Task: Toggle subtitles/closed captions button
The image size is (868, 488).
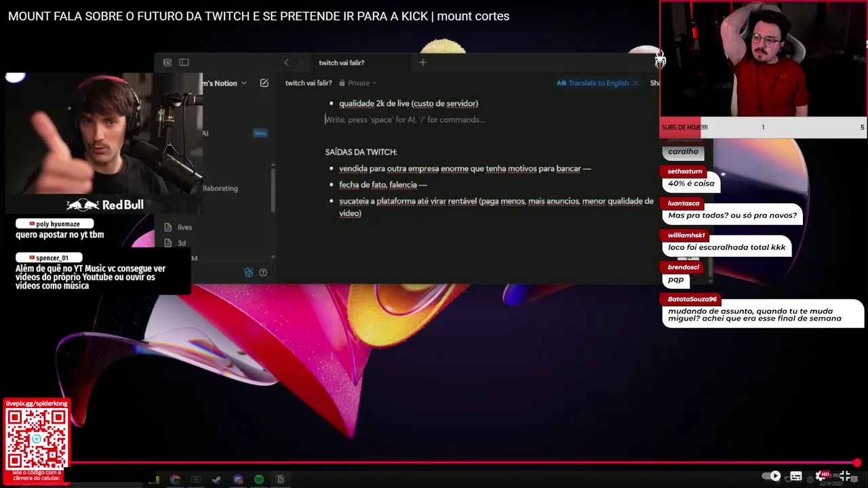Action: click(796, 476)
